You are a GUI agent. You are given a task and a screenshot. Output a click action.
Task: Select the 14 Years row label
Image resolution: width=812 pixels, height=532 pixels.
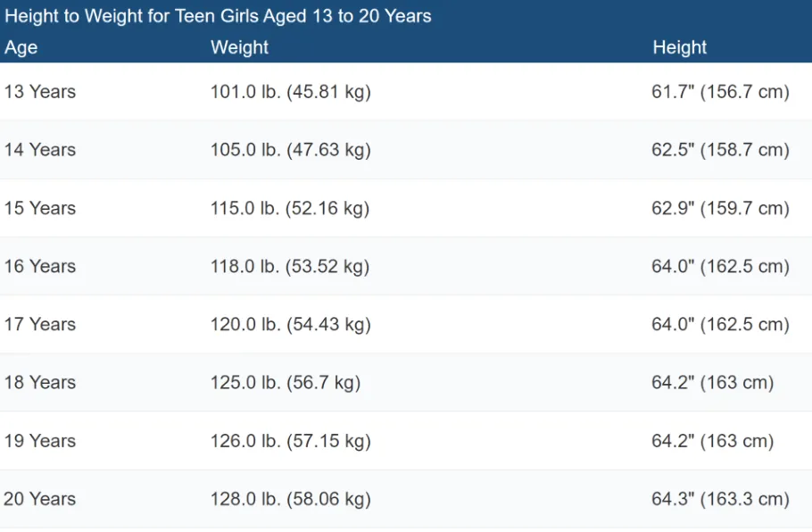click(x=40, y=150)
